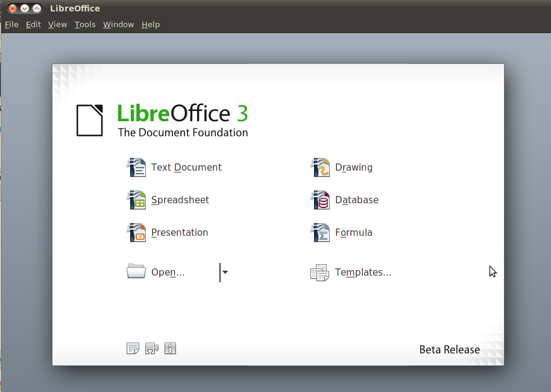Open the Extensions puzzle-piece icon
Viewport: 551px width, 392px height.
[x=151, y=348]
